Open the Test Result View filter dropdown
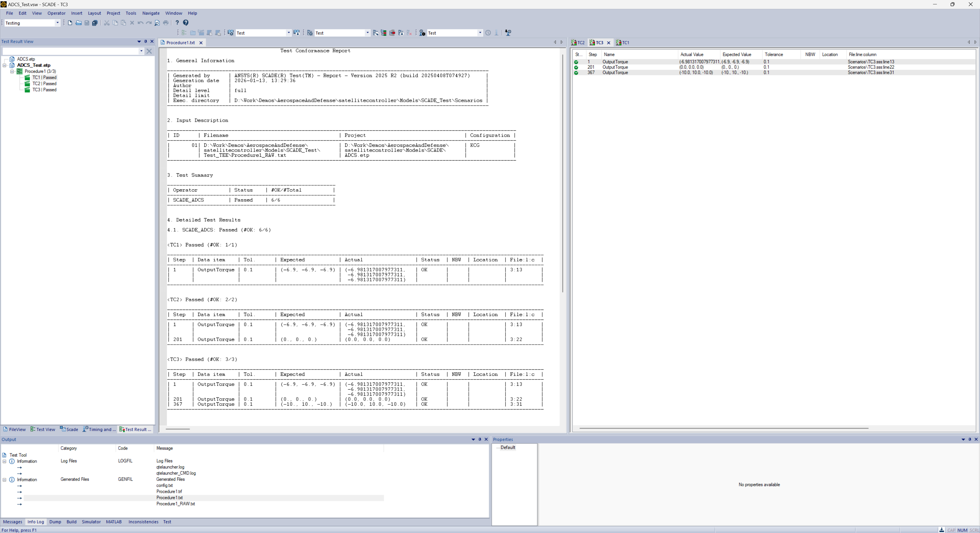The width and height of the screenshot is (980, 533). pos(141,51)
